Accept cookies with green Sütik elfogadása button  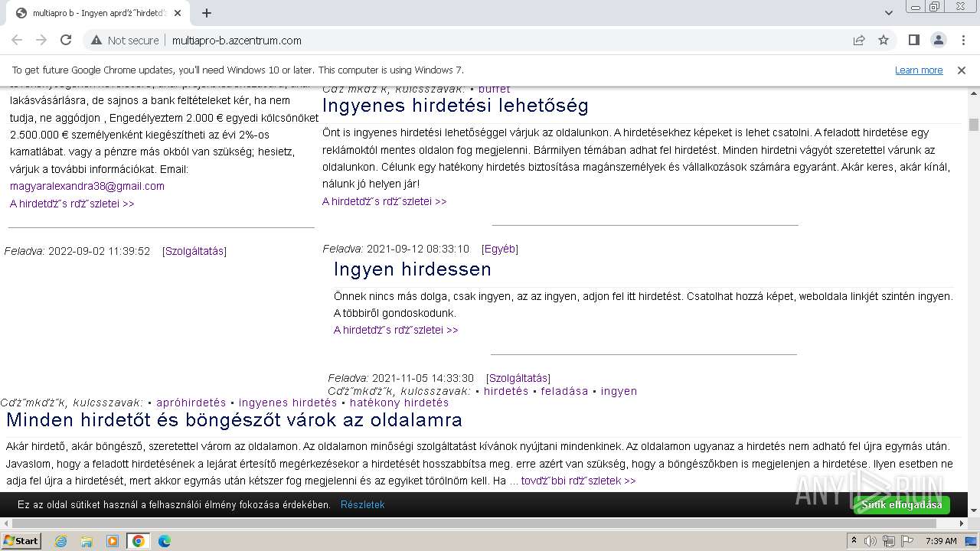click(902, 505)
